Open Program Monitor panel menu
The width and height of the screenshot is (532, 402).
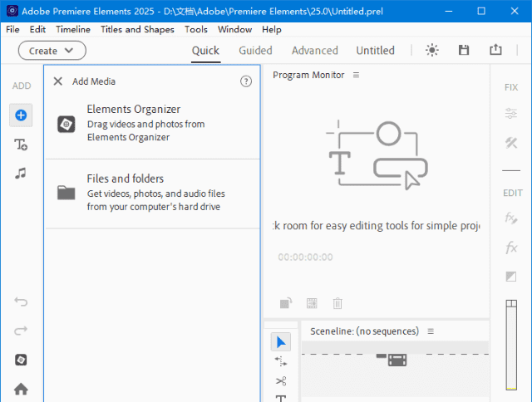[356, 75]
